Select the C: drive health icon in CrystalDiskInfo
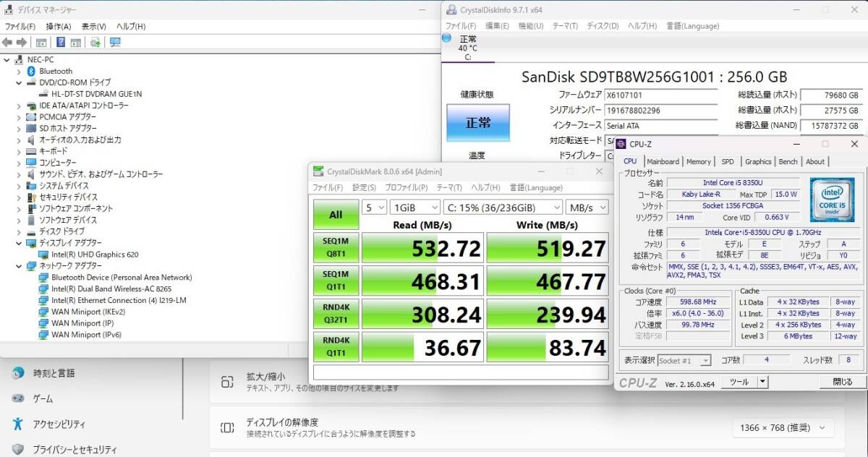868x457 pixels. 467,45
